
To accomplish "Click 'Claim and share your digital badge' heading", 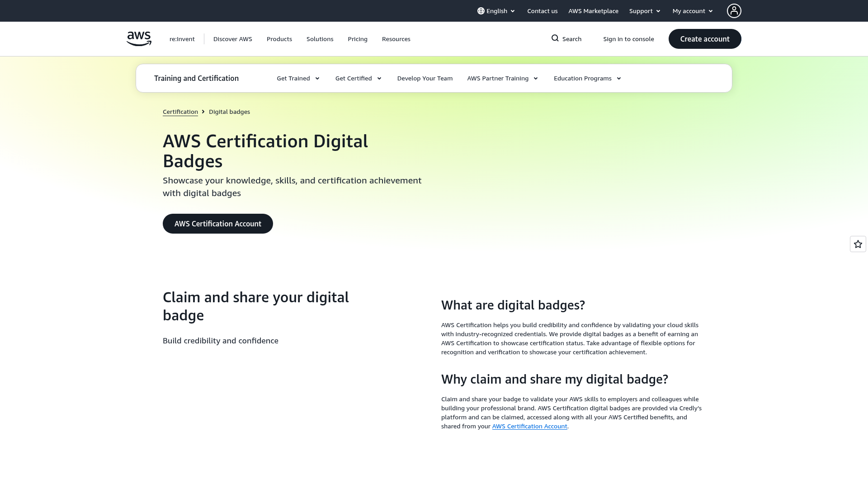I will (x=256, y=306).
